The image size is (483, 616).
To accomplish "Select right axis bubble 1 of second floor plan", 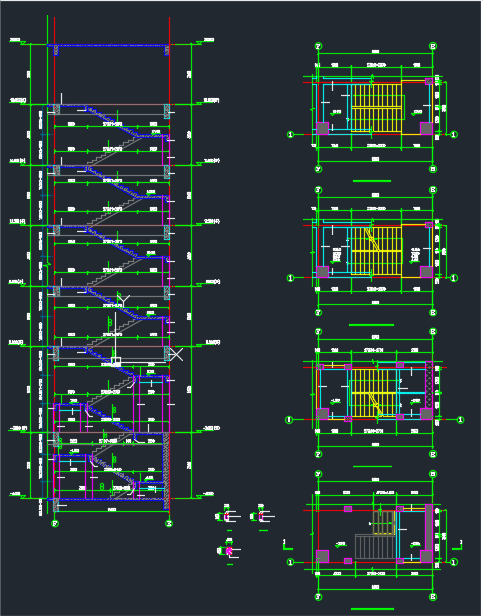I will coord(454,278).
